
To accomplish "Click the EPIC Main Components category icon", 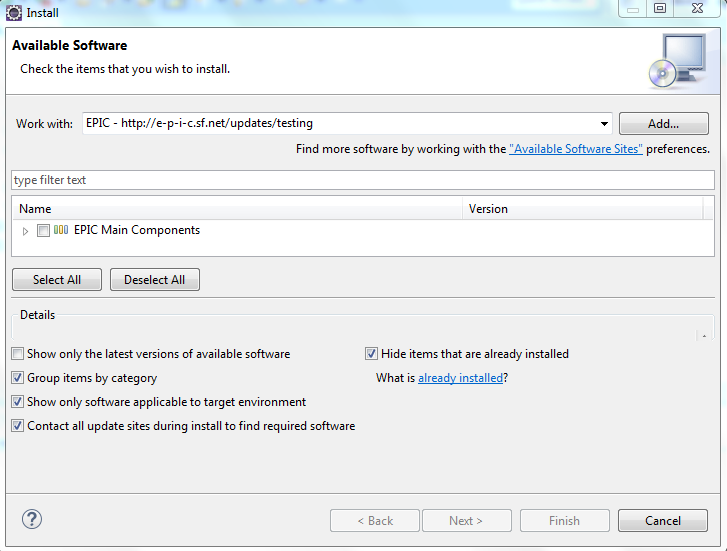I will tap(61, 230).
